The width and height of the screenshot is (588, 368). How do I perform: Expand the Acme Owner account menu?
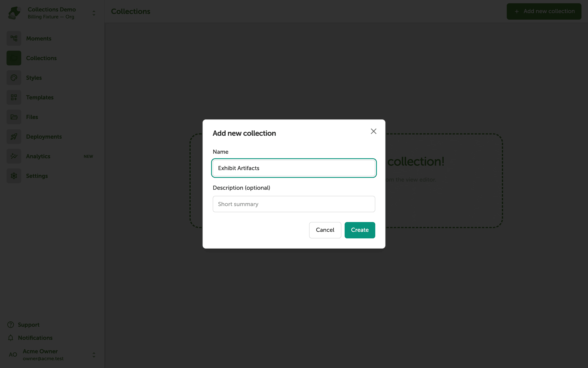(x=94, y=355)
